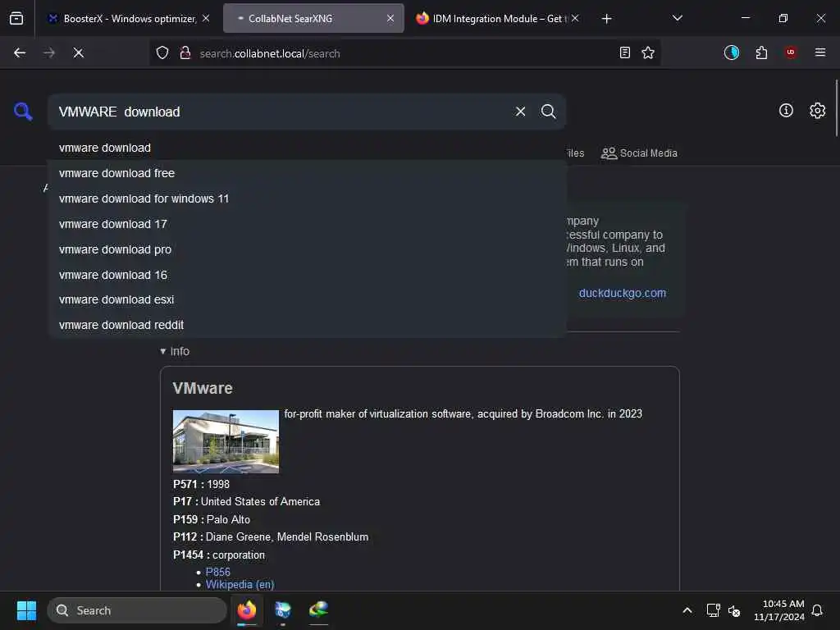Close the IDM Integration Module tab

(575, 18)
